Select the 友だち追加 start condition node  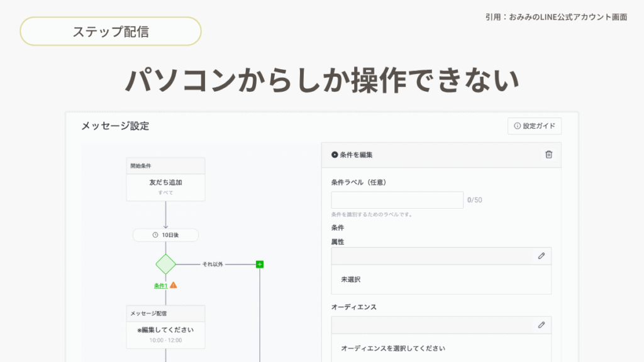(165, 187)
